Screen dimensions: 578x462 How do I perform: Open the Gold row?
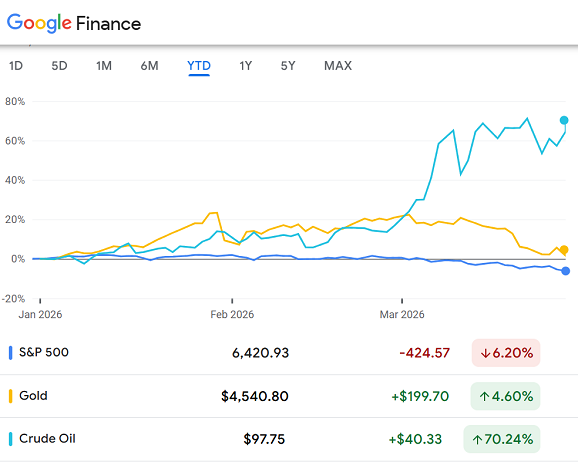click(x=289, y=396)
